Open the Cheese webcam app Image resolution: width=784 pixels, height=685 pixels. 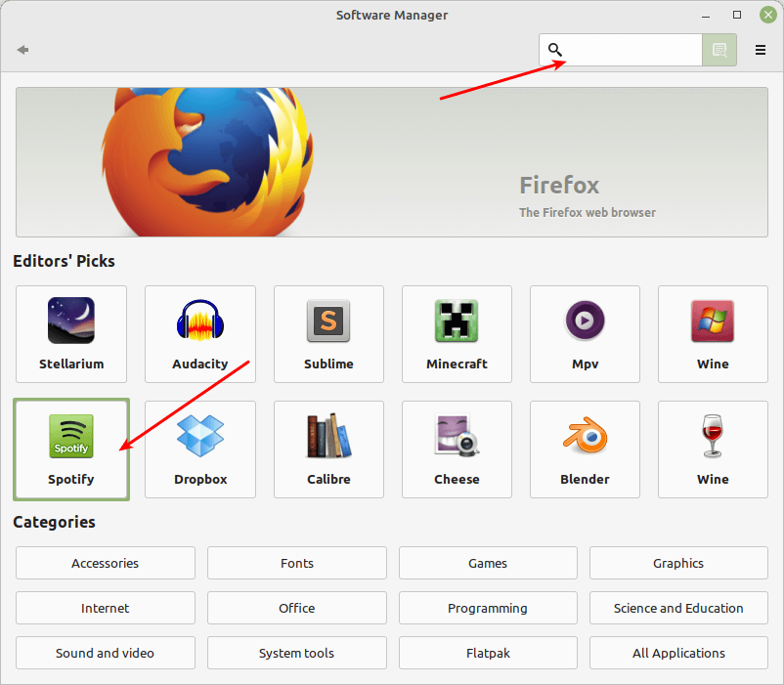(x=457, y=450)
